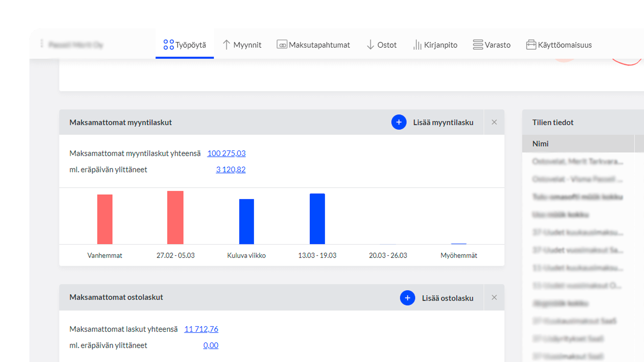Open the Kirjanpito menu
Viewport: 644px width, 362px height.
[435, 45]
